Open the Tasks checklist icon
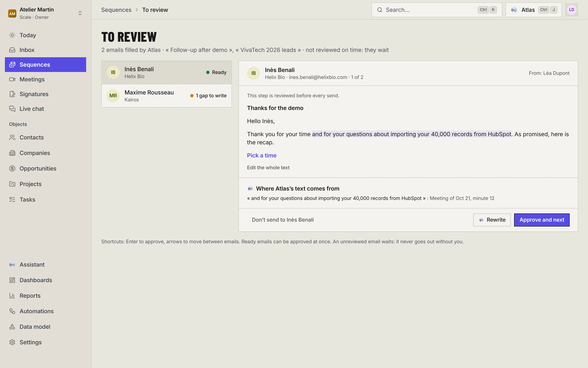This screenshot has height=368, width=588. 12,200
